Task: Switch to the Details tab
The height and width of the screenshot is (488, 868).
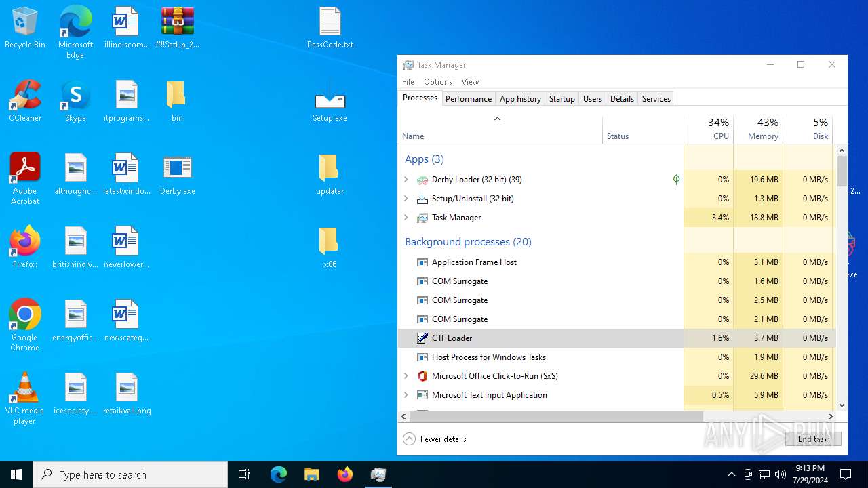Action: (622, 99)
